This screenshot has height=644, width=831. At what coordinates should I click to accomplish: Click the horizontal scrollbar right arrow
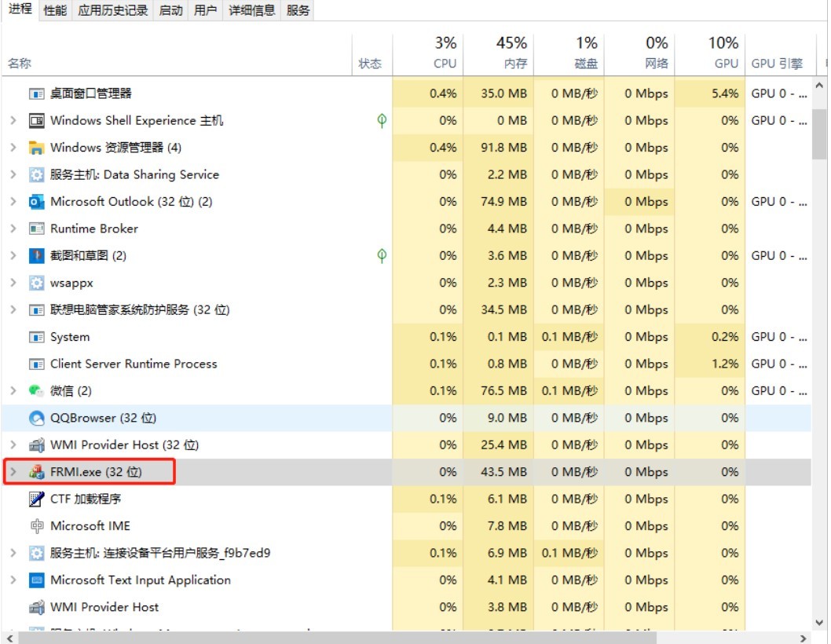pos(803,639)
